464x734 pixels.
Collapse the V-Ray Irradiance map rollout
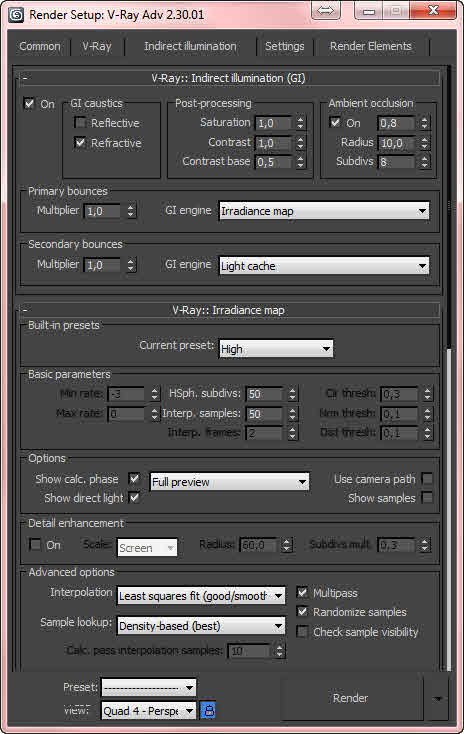pos(228,310)
